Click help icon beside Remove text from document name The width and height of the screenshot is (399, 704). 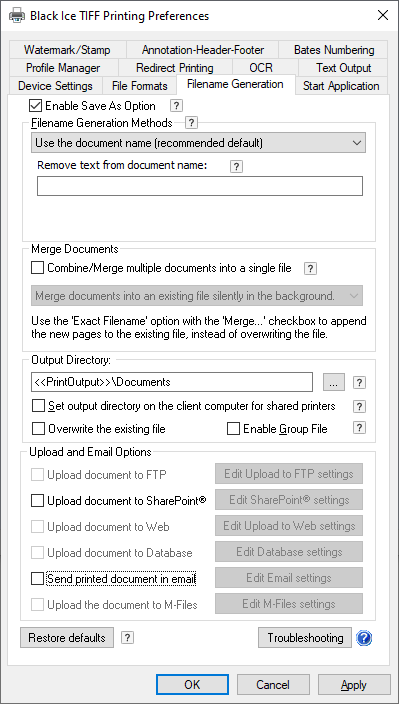pos(236,167)
